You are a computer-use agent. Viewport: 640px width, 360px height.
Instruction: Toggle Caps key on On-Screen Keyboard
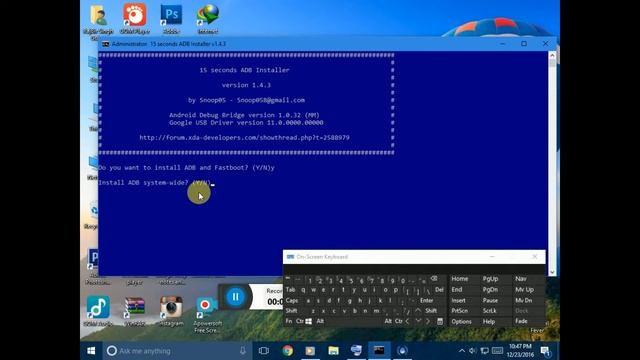coord(291,300)
